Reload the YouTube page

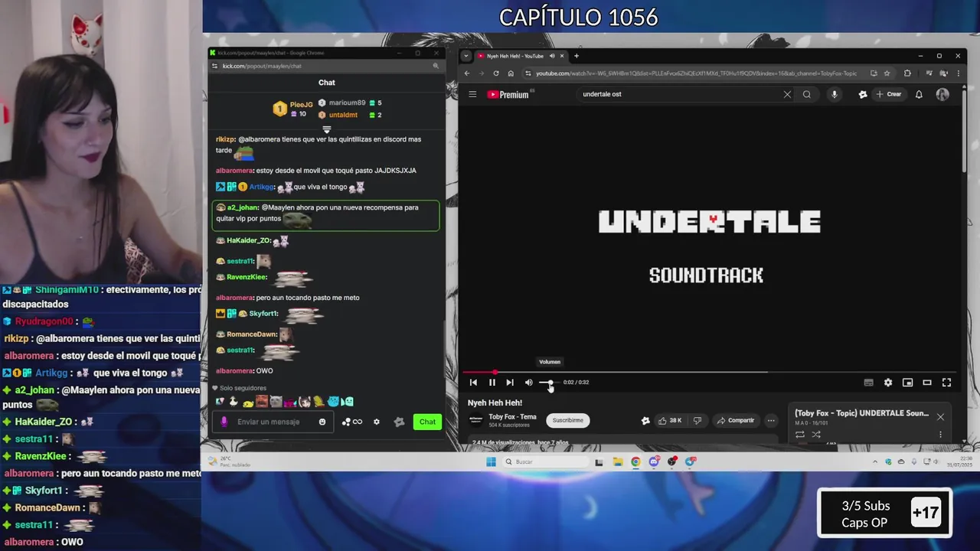[x=496, y=73]
